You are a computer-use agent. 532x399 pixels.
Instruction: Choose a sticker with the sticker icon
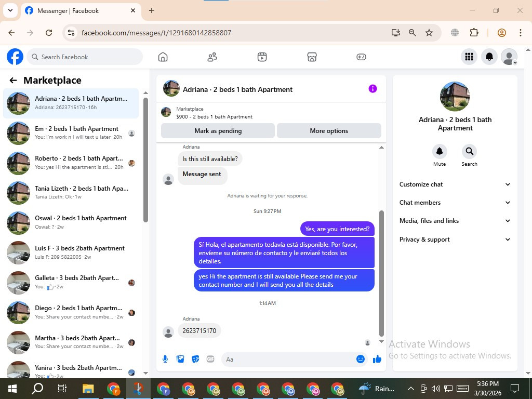[195, 359]
